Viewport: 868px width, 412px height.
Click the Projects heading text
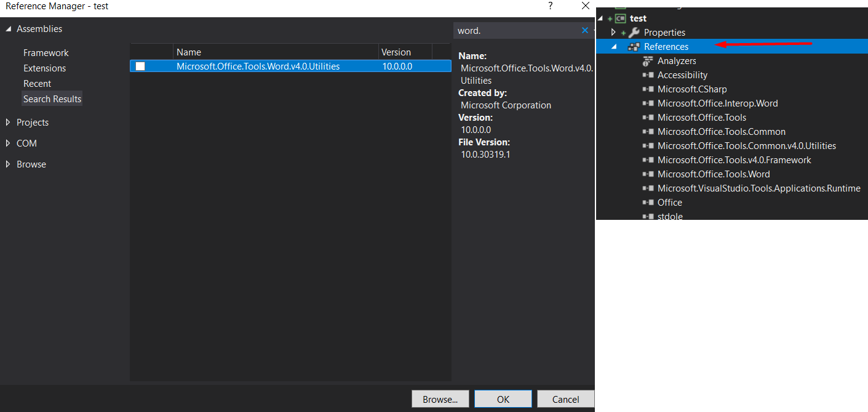pyautogui.click(x=33, y=123)
